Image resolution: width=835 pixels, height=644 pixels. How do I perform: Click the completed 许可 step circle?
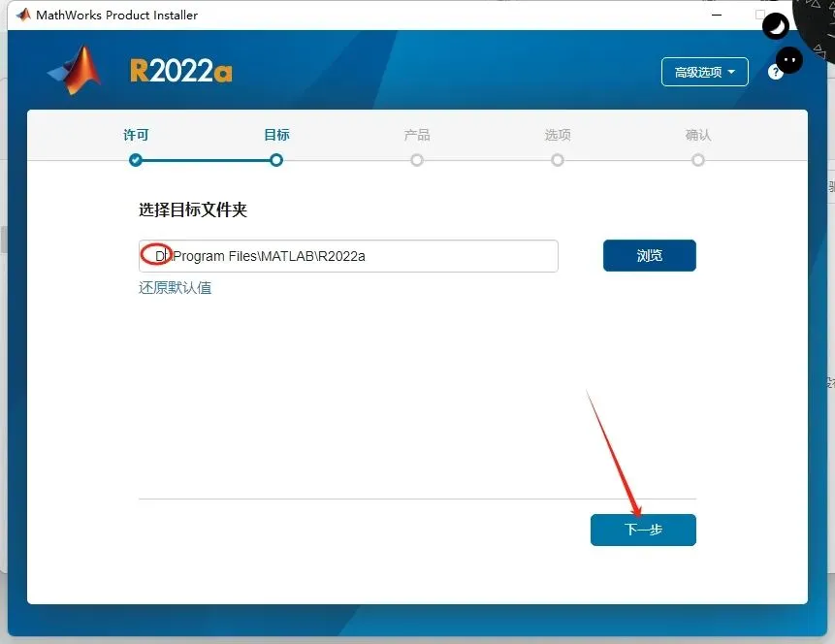pyautogui.click(x=136, y=160)
